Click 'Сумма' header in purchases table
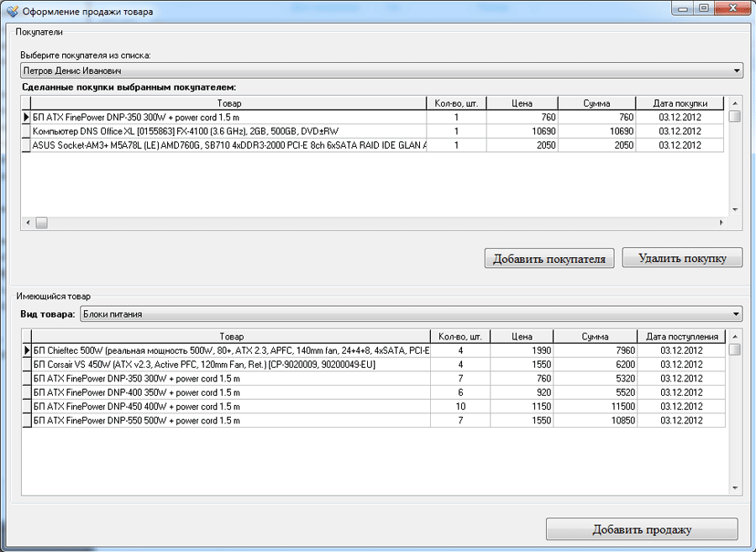The width and height of the screenshot is (756, 552). 597,103
